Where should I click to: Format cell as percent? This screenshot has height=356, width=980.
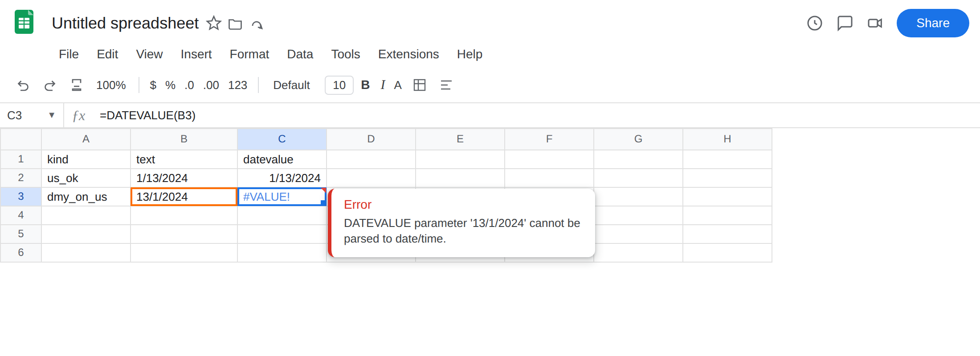tap(170, 85)
